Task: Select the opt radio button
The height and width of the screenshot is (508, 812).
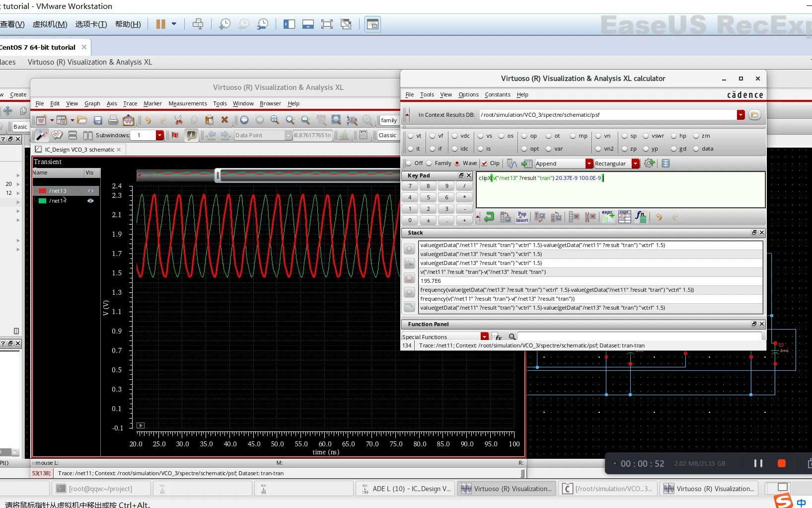Action: tap(524, 149)
